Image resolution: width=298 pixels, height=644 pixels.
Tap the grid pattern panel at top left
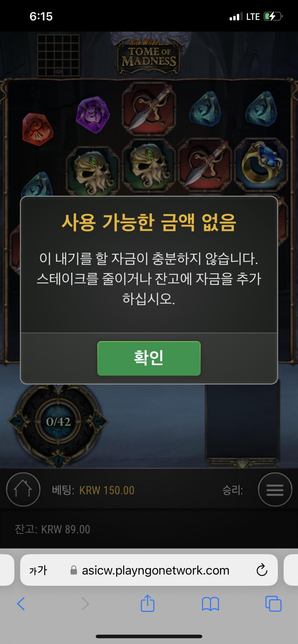58,55
